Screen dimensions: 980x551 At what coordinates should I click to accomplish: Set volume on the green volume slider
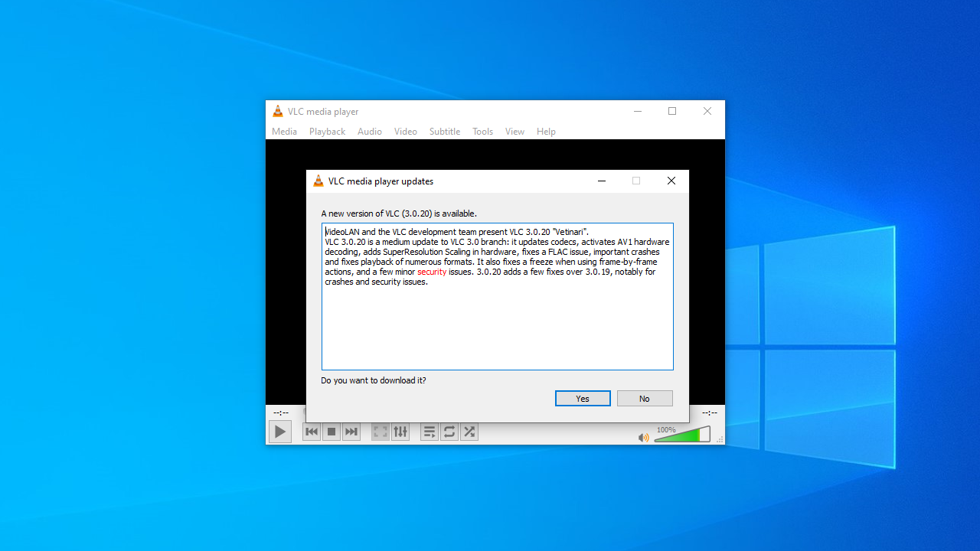pyautogui.click(x=682, y=435)
